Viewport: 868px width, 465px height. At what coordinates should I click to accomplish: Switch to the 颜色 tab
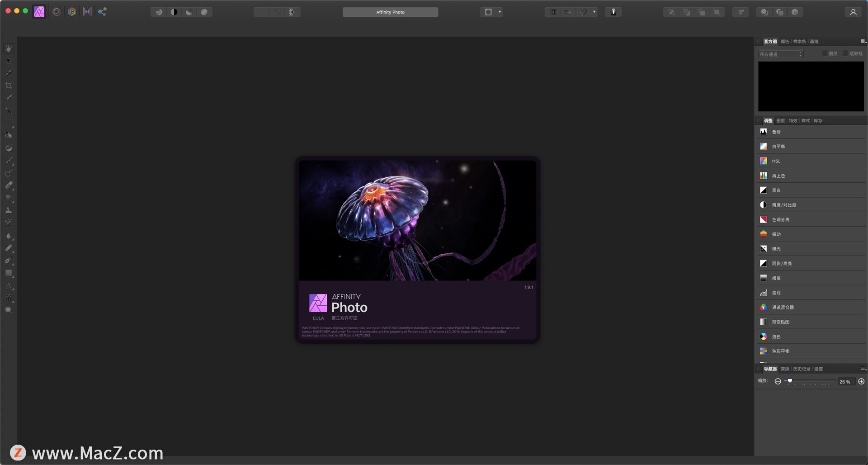785,42
